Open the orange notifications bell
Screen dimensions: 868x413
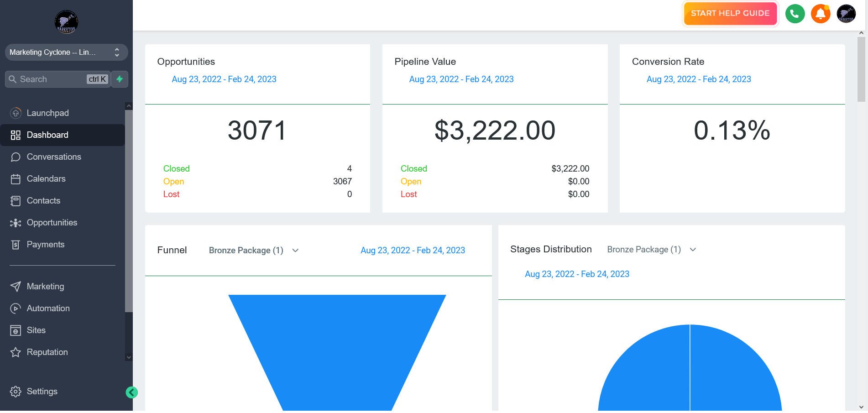[820, 13]
